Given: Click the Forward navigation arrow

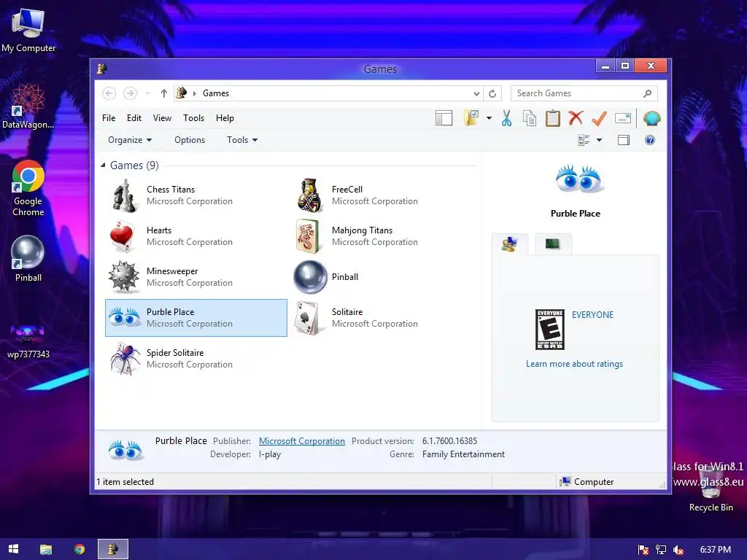Looking at the screenshot, I should (x=130, y=93).
